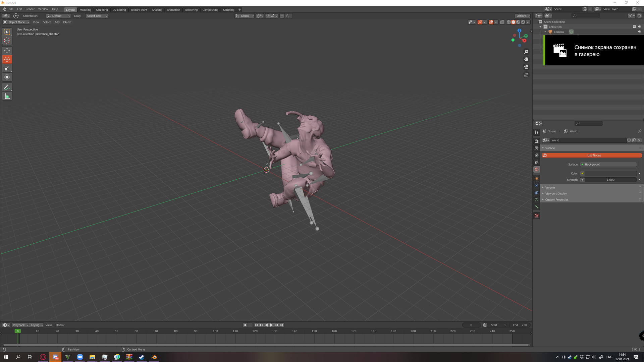This screenshot has height=362, width=644.
Task: Select the Measure tool
Action: pos(7,96)
